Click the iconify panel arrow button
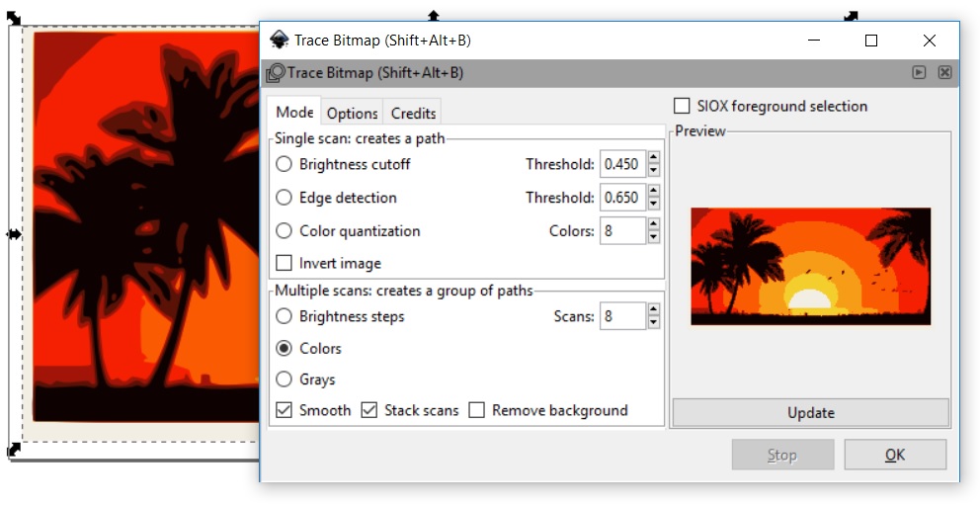 click(919, 72)
